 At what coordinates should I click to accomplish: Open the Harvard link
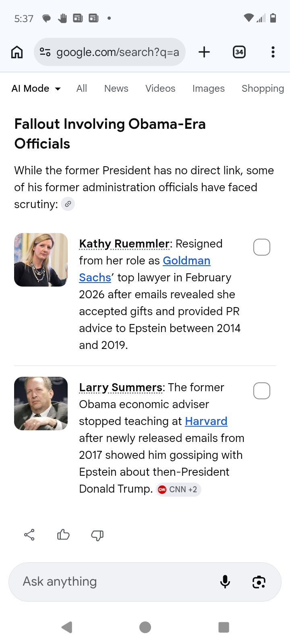click(206, 421)
